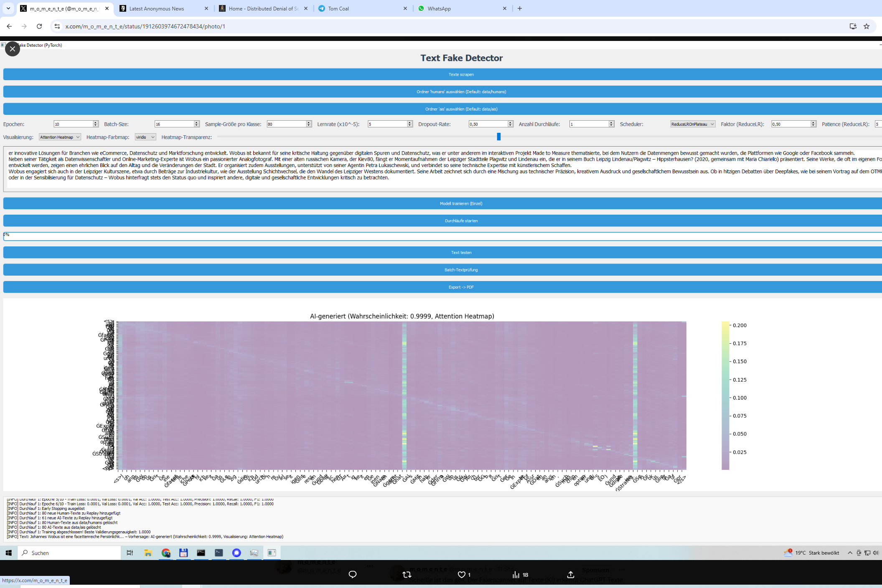Click the share upload icon
882x588 pixels.
pos(570,575)
